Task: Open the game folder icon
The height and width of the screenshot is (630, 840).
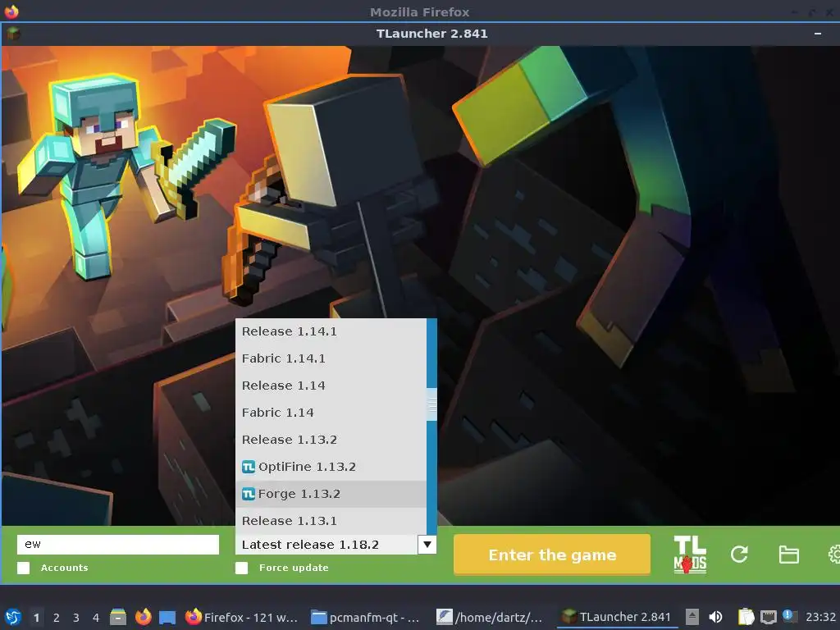Action: pos(788,555)
